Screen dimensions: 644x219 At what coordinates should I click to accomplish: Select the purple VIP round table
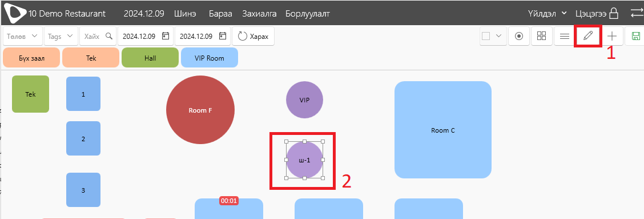[x=304, y=99]
